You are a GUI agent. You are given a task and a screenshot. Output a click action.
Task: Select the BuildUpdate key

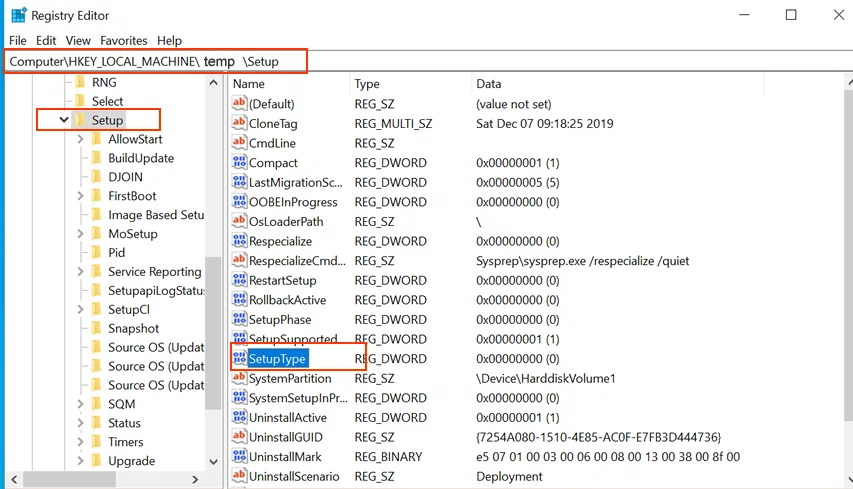(x=141, y=158)
